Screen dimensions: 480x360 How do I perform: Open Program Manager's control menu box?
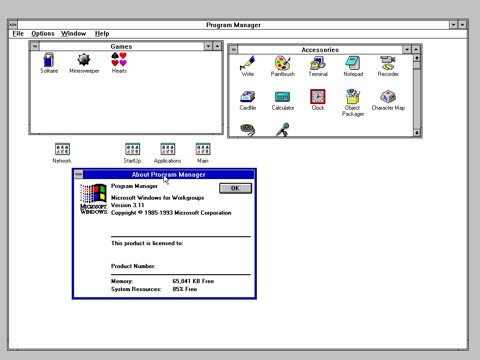point(13,25)
